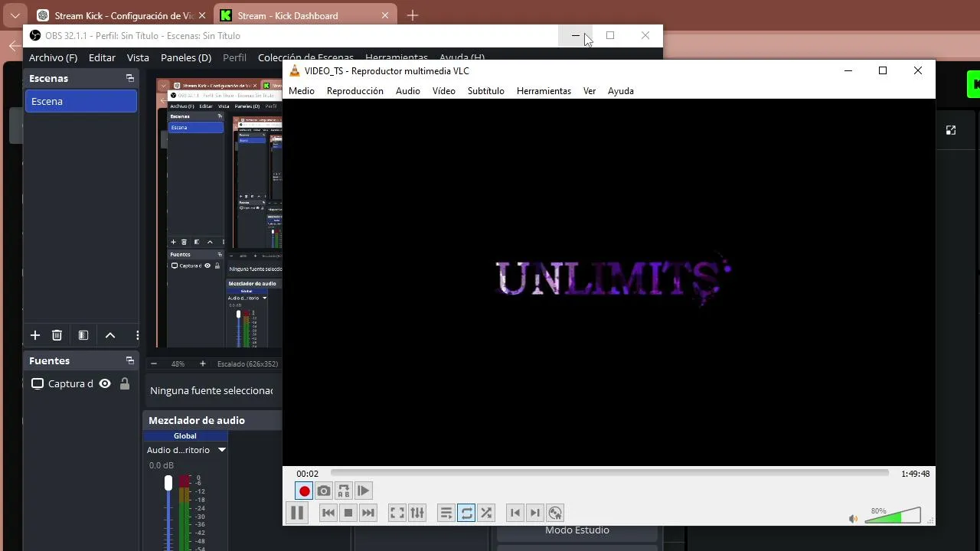Open DVD menu button in VLC
This screenshot has height=551, width=980.
click(x=555, y=513)
